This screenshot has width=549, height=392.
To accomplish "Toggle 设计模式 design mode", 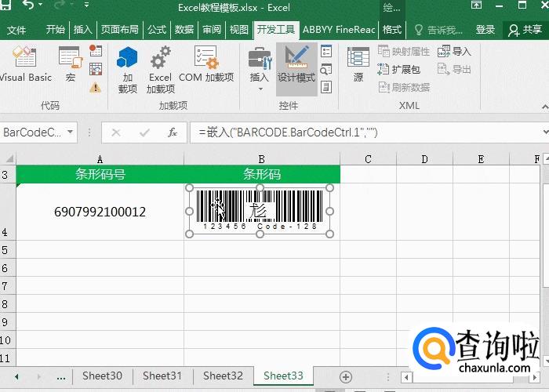I will (296, 69).
